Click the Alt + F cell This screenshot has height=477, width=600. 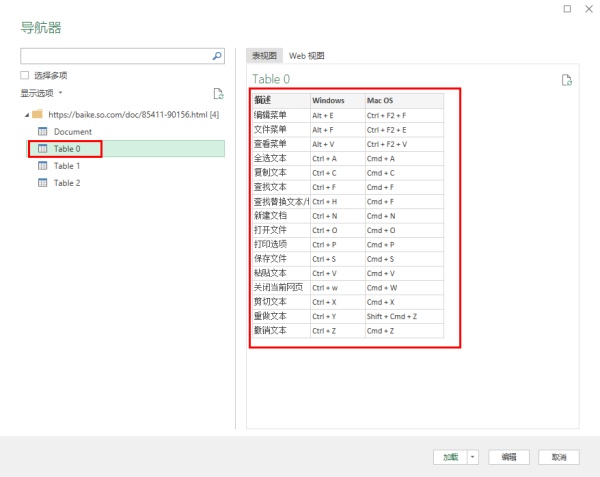click(338, 130)
